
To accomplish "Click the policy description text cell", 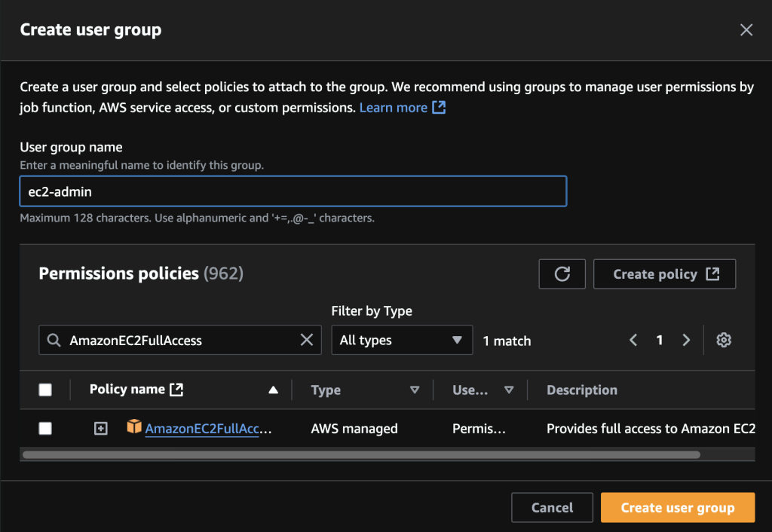I will pyautogui.click(x=651, y=429).
